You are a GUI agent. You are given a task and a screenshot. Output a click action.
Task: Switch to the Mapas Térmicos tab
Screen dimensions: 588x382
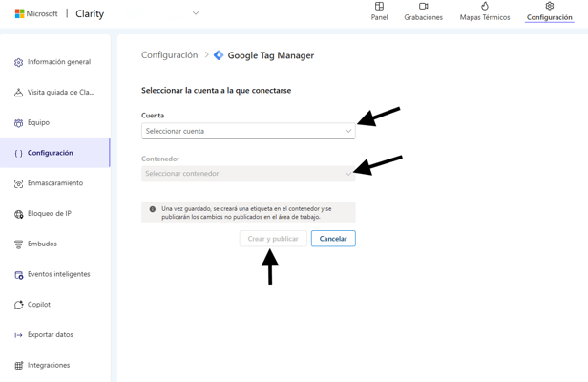(485, 11)
